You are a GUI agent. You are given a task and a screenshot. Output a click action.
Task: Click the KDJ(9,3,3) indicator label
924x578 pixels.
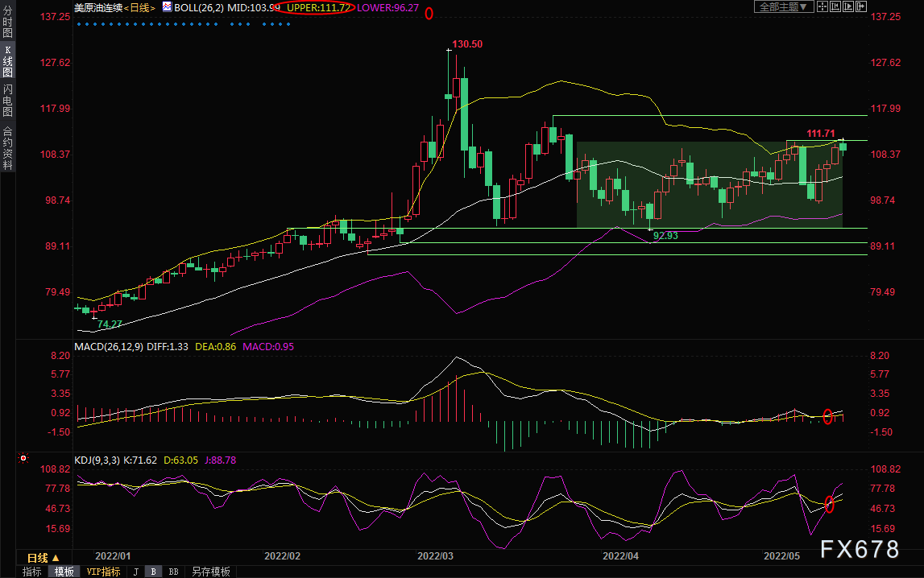97,460
